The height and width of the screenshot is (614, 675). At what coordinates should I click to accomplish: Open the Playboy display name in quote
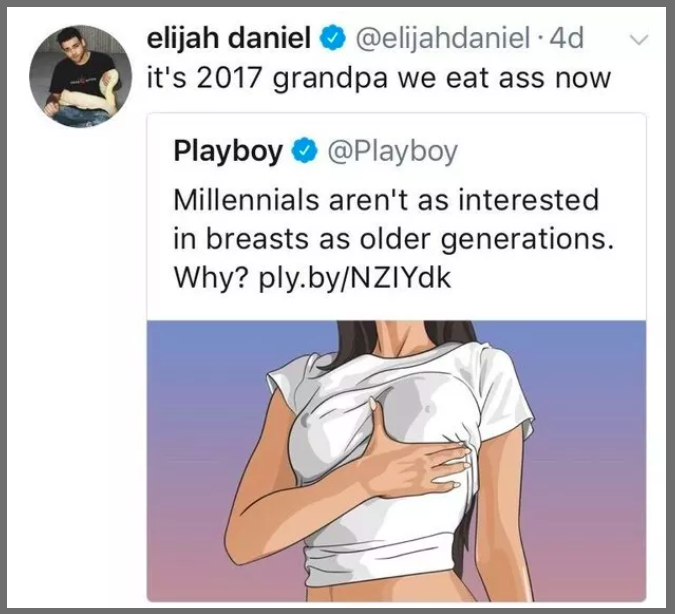[x=228, y=151]
